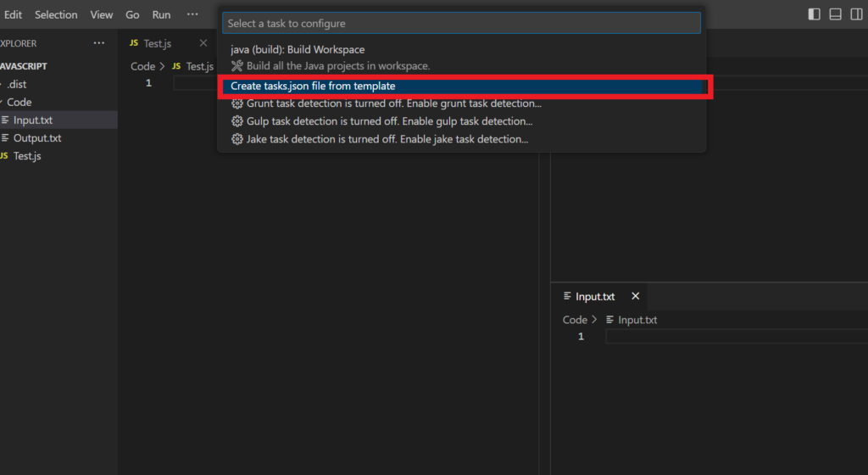
Task: Open the overflow menu after Run
Action: (x=192, y=14)
